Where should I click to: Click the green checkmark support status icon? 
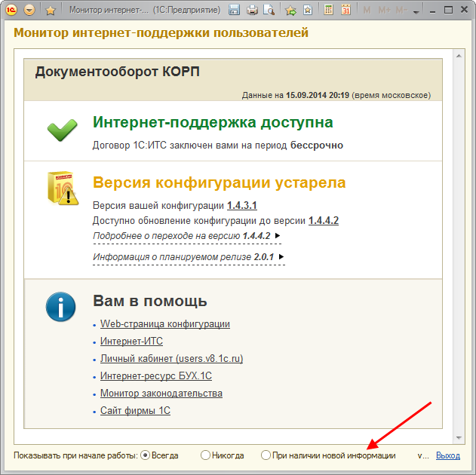pos(62,130)
